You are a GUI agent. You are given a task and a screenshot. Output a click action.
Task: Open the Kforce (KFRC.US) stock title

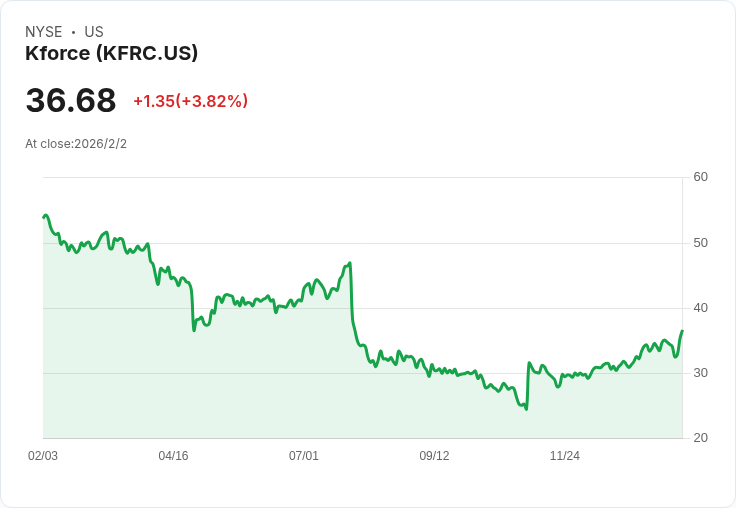111,53
